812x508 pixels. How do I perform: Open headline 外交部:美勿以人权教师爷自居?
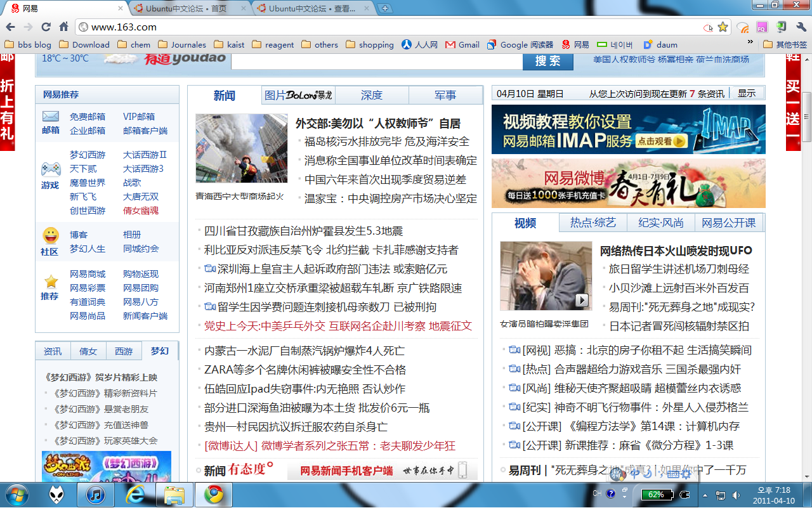coord(378,123)
